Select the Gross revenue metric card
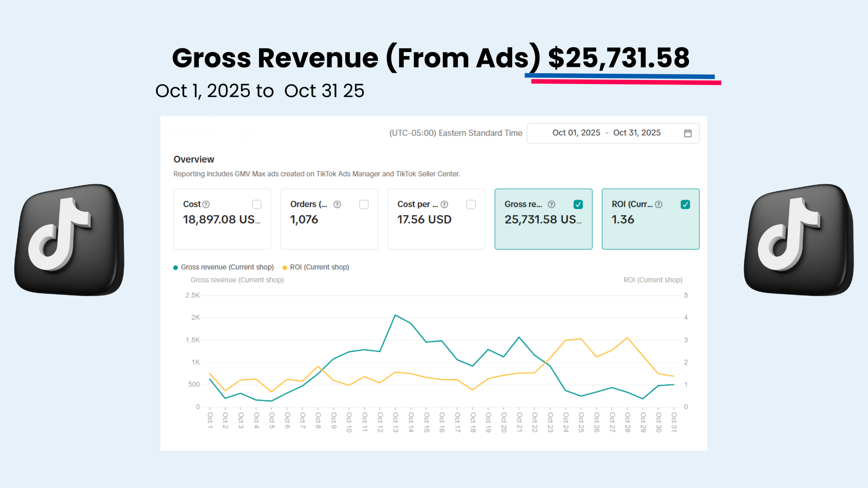The width and height of the screenshot is (868, 488). (x=543, y=219)
